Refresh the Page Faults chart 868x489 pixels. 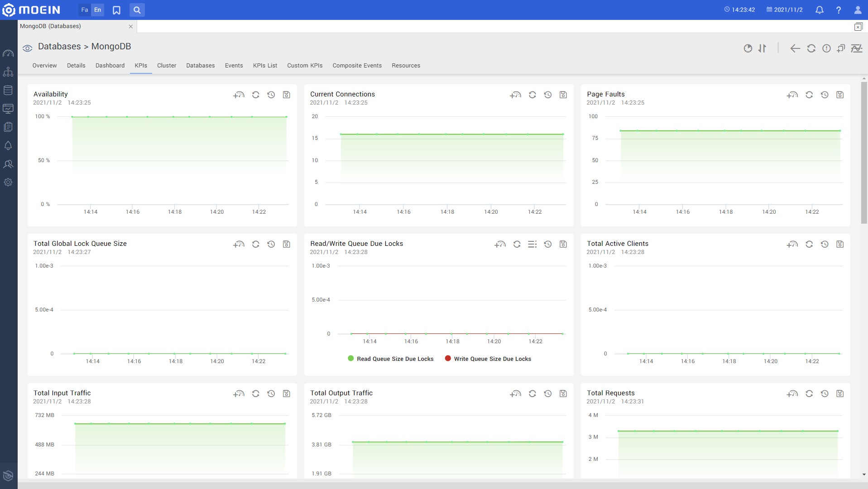[809, 95]
